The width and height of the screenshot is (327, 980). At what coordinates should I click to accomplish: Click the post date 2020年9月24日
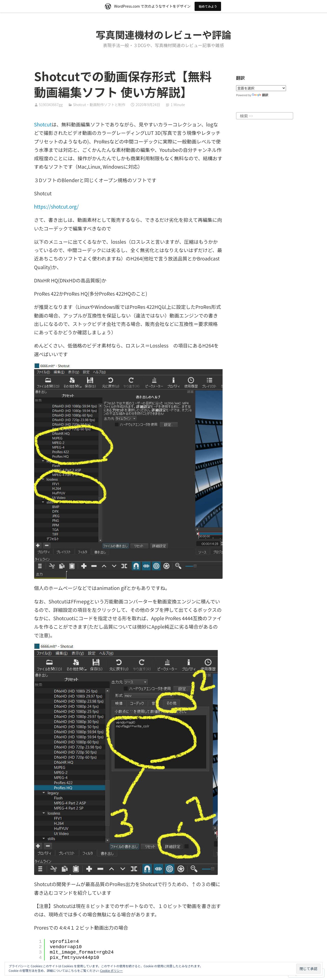tap(148, 105)
